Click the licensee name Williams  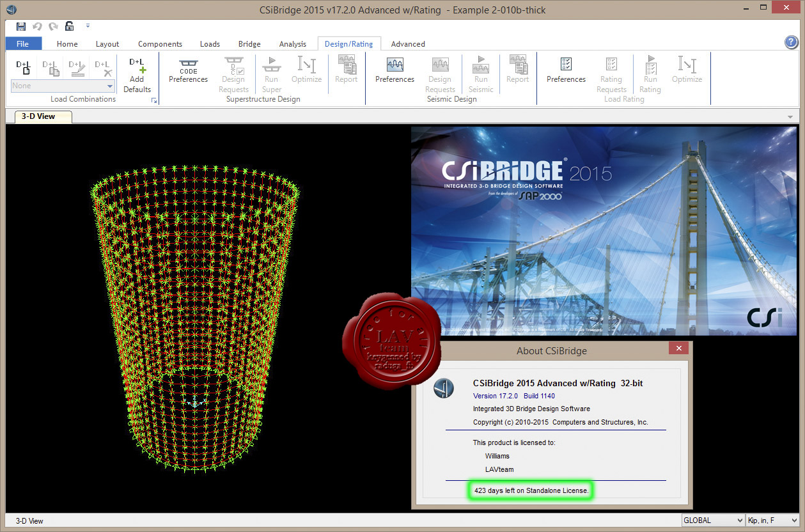[497, 456]
